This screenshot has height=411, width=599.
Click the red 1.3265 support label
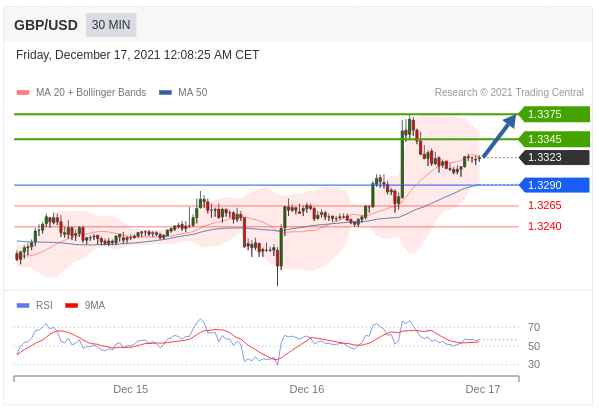545,206
